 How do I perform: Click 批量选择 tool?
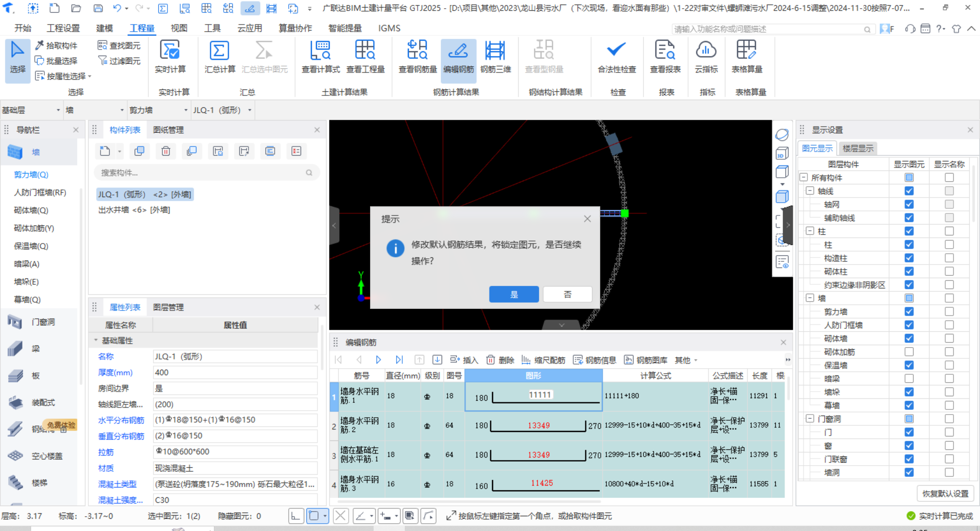click(56, 61)
